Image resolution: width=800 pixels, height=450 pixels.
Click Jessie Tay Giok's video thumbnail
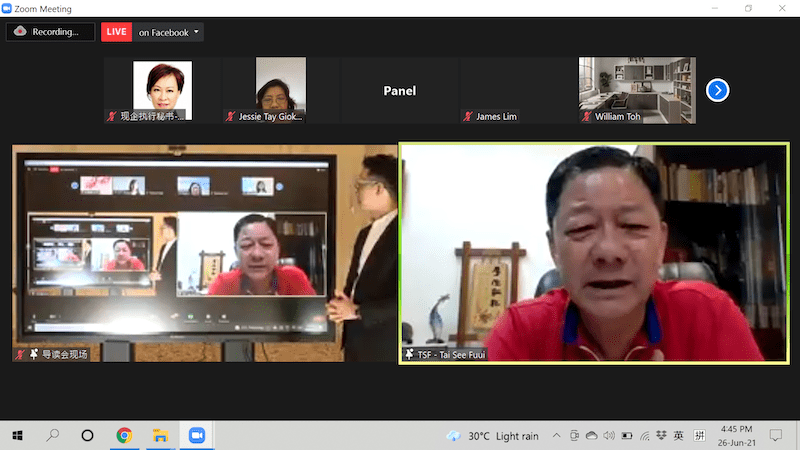pos(281,90)
